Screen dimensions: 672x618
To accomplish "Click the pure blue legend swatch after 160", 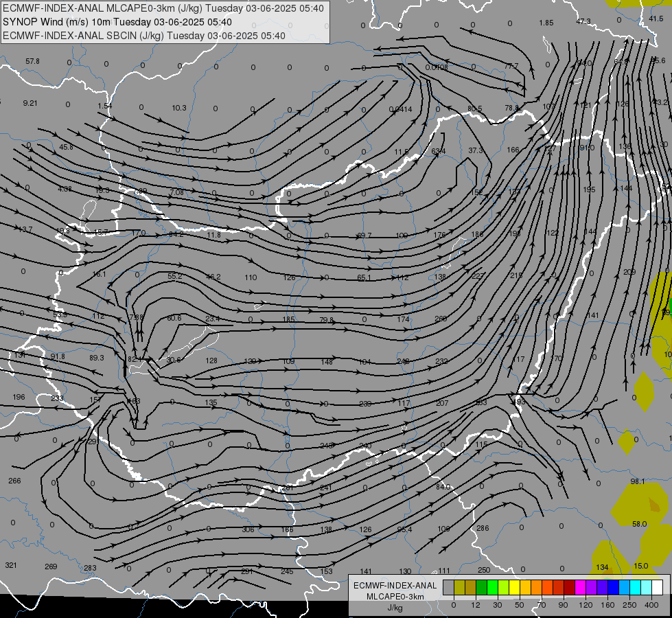I will tap(614, 587).
